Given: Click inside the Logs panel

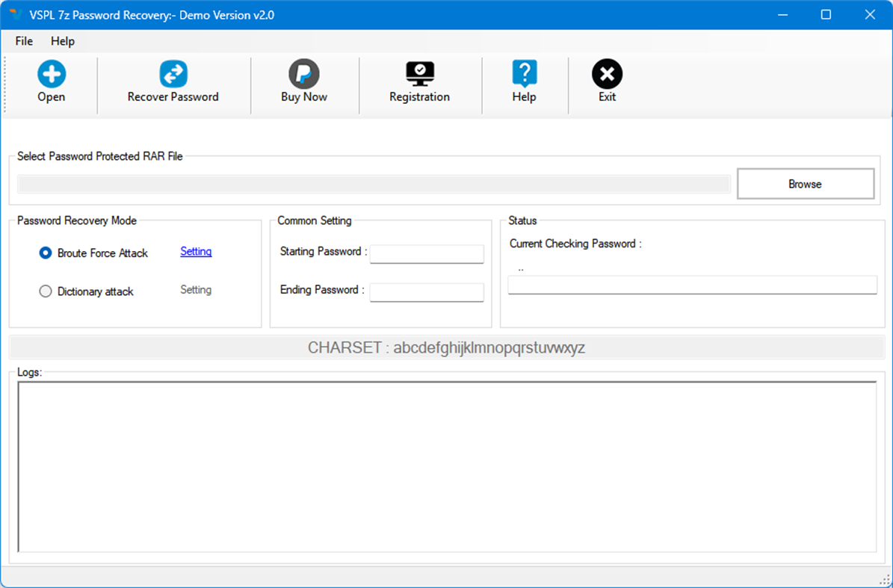Looking at the screenshot, I should pos(446,467).
